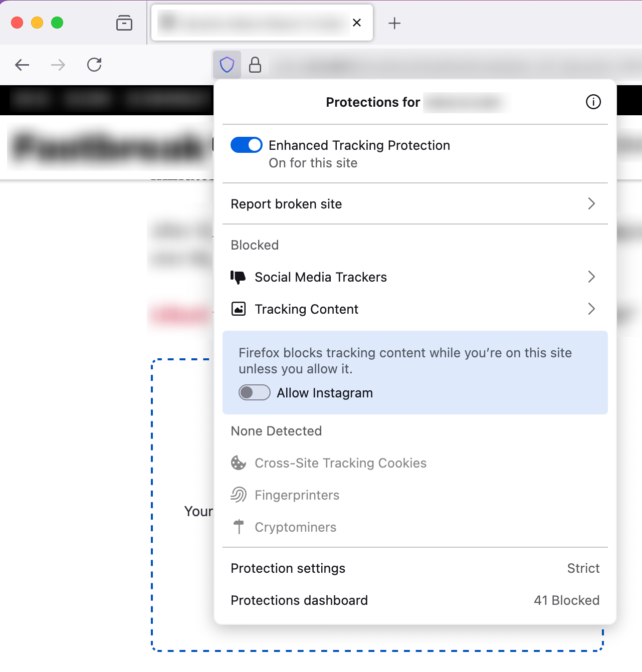Expand the Tracking Content details
The image size is (642, 672).
[x=591, y=309]
